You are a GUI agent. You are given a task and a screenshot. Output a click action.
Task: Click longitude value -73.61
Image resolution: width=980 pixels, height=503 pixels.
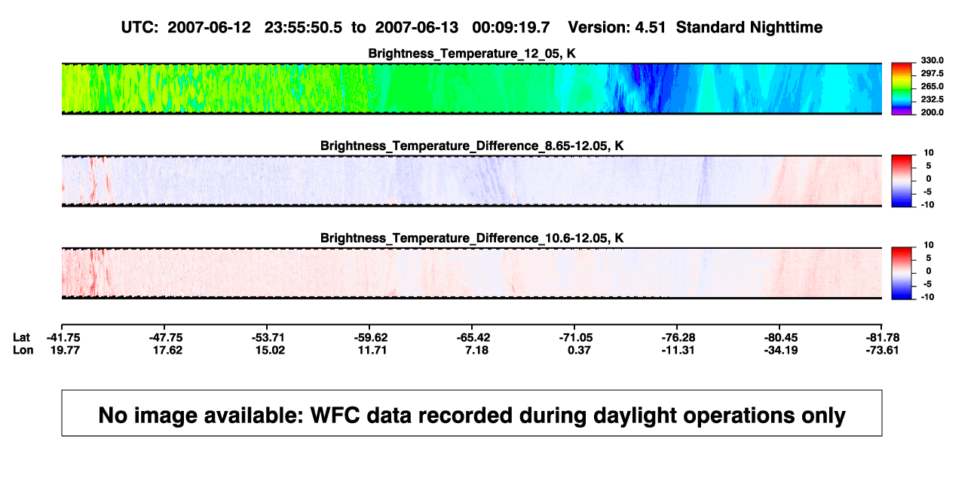[882, 350]
